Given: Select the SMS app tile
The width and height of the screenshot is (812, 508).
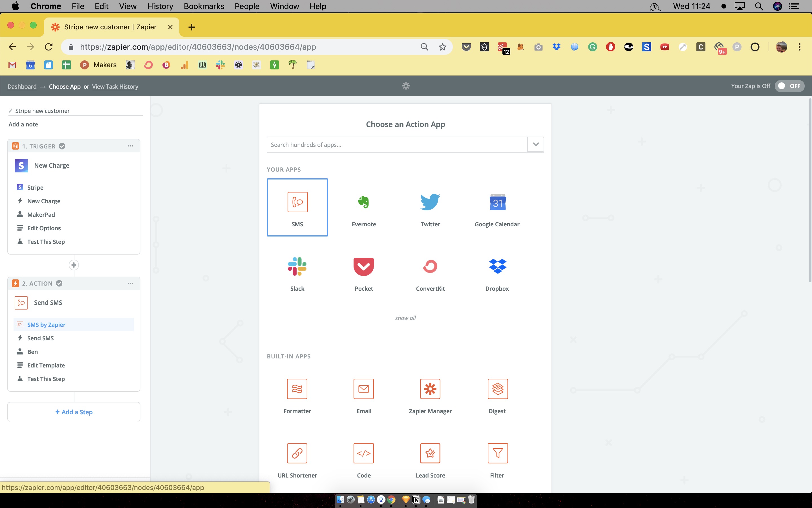Looking at the screenshot, I should click(297, 207).
